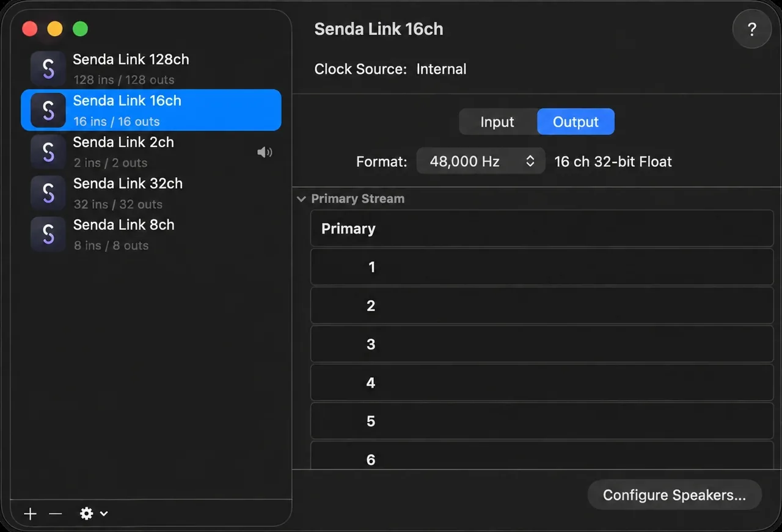Select Senda Link 128ch in the device list
This screenshot has height=532, width=782.
[152, 68]
